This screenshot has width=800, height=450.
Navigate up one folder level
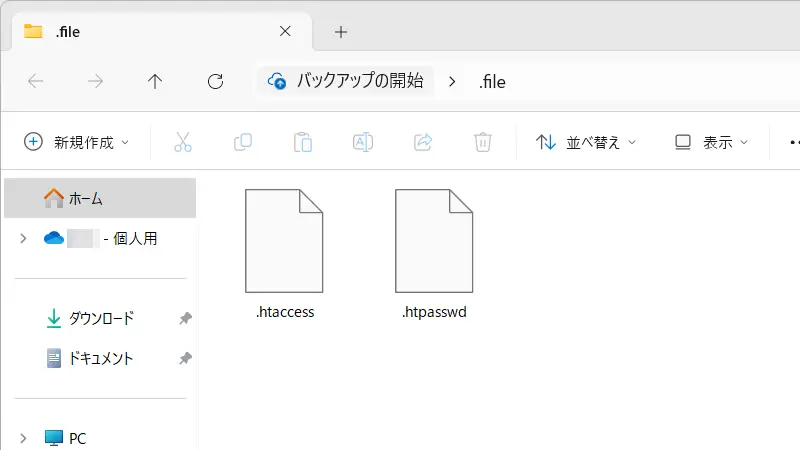tap(155, 81)
